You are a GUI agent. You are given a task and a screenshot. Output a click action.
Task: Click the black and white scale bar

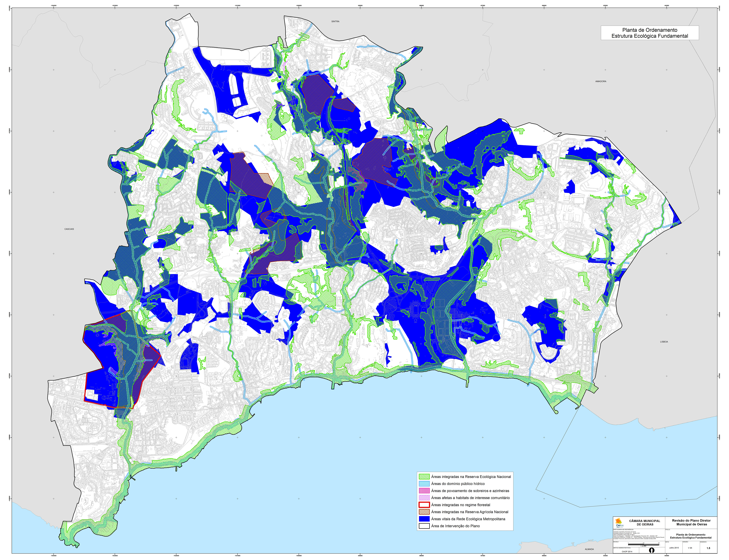[644, 545]
